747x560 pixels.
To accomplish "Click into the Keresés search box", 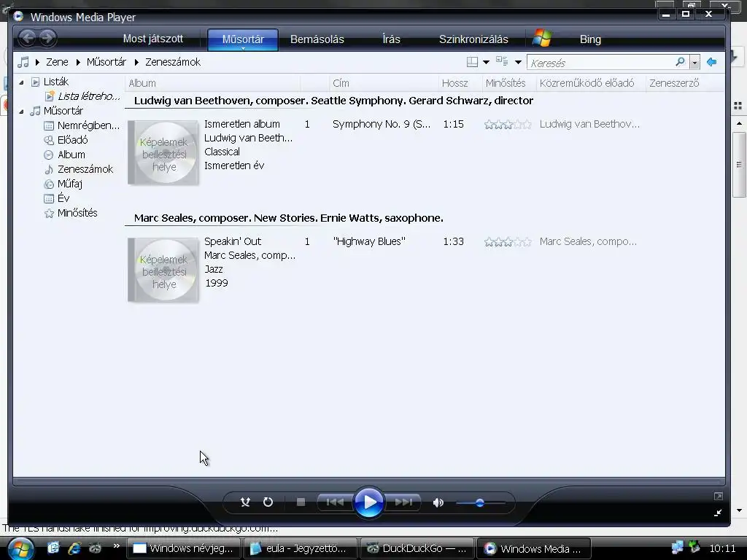I will [x=600, y=63].
